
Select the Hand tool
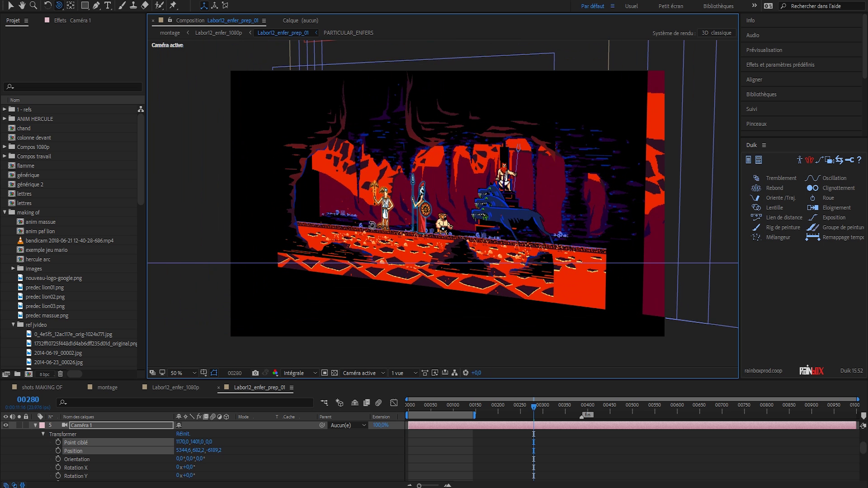pos(22,5)
